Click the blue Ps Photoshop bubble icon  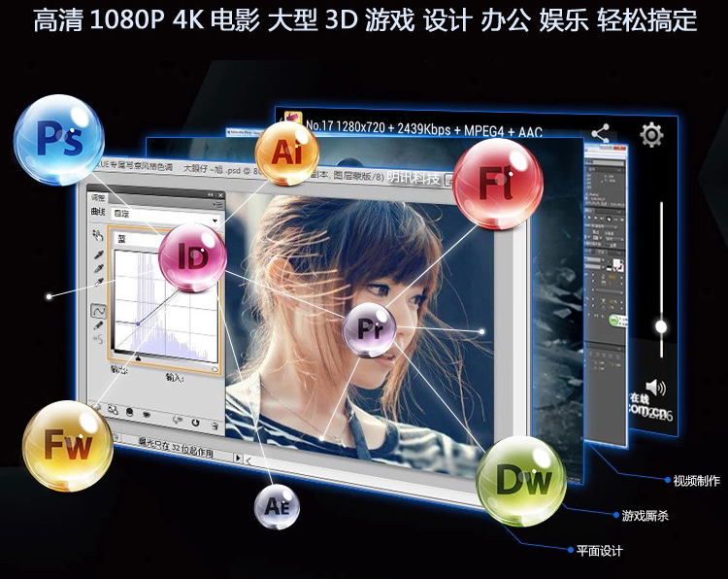click(59, 140)
